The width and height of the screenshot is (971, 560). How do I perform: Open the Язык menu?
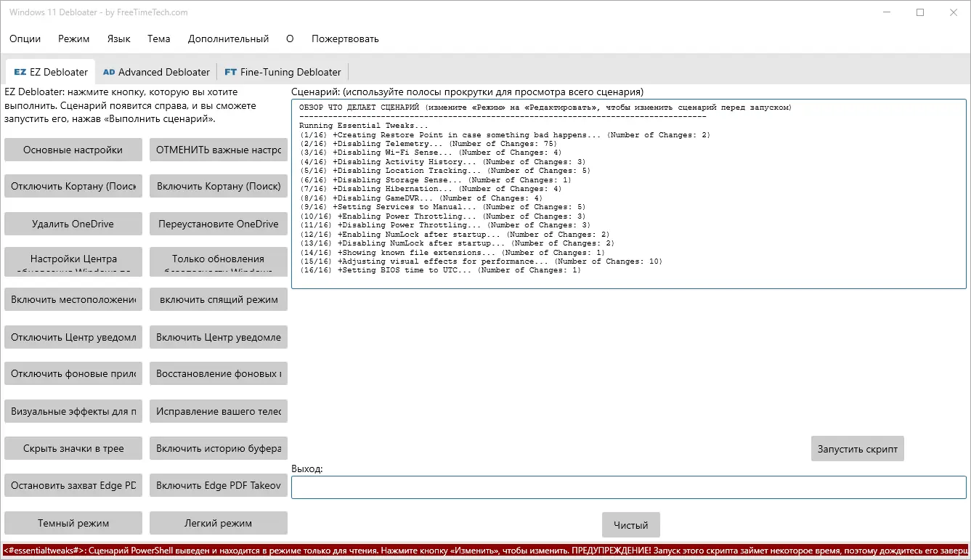pyautogui.click(x=118, y=38)
